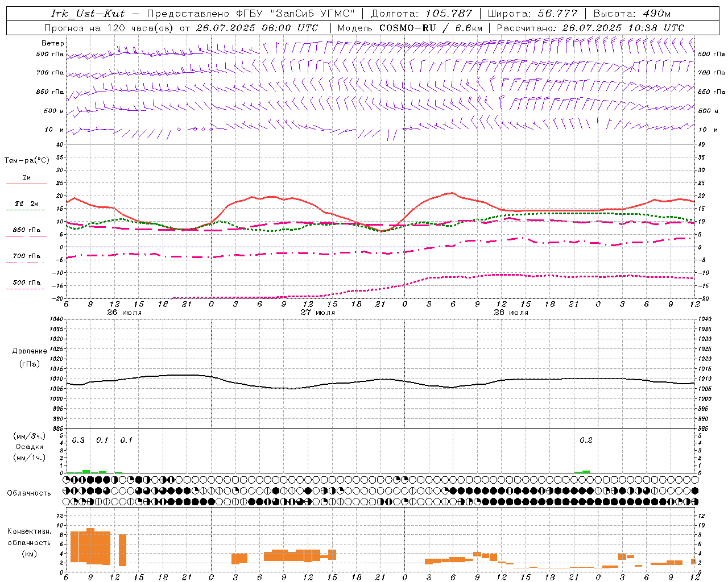Click the longitude value "Долгота: 105.787"

421,14
